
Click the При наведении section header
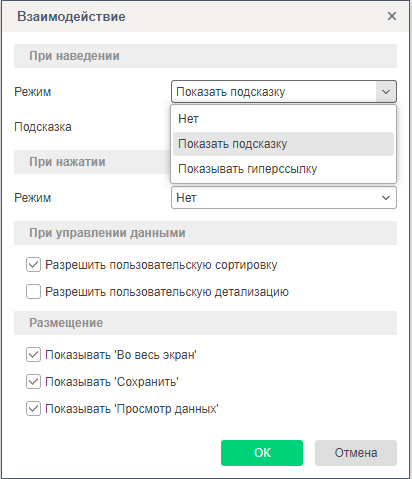click(x=205, y=56)
